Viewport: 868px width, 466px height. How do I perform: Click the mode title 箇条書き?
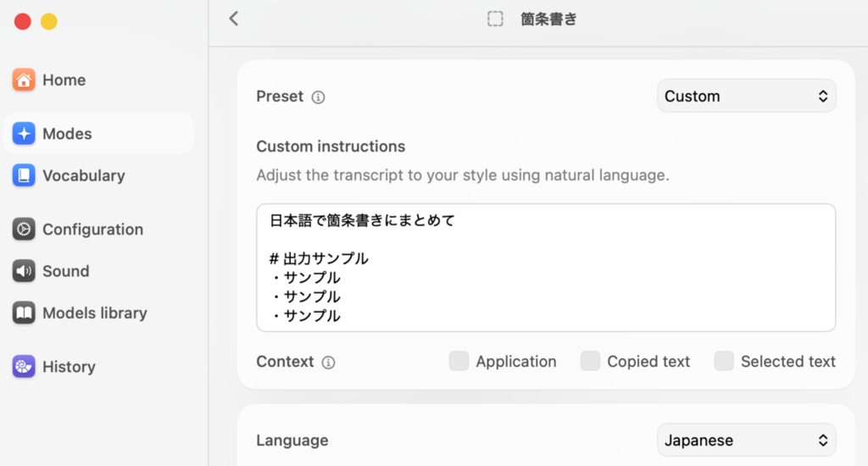[x=548, y=19]
